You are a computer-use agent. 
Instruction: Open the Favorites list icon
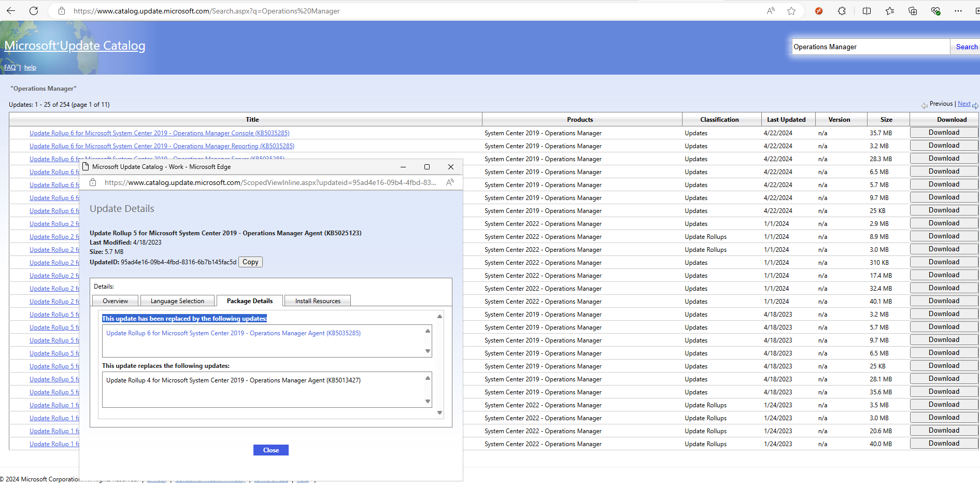(x=890, y=11)
